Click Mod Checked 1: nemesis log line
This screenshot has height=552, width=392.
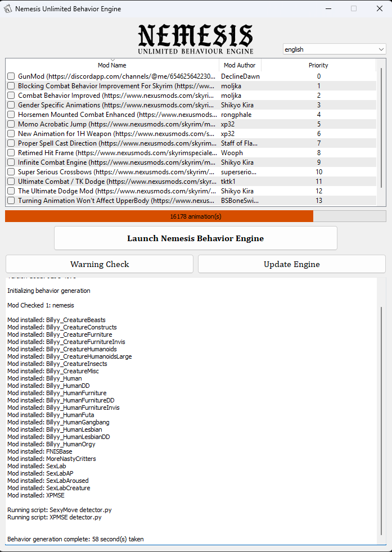pyautogui.click(x=40, y=305)
